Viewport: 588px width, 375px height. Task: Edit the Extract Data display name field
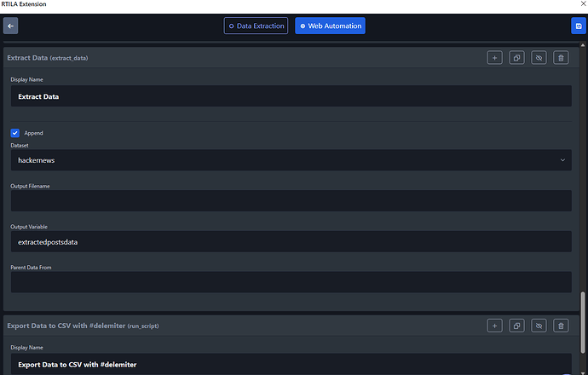tap(291, 96)
